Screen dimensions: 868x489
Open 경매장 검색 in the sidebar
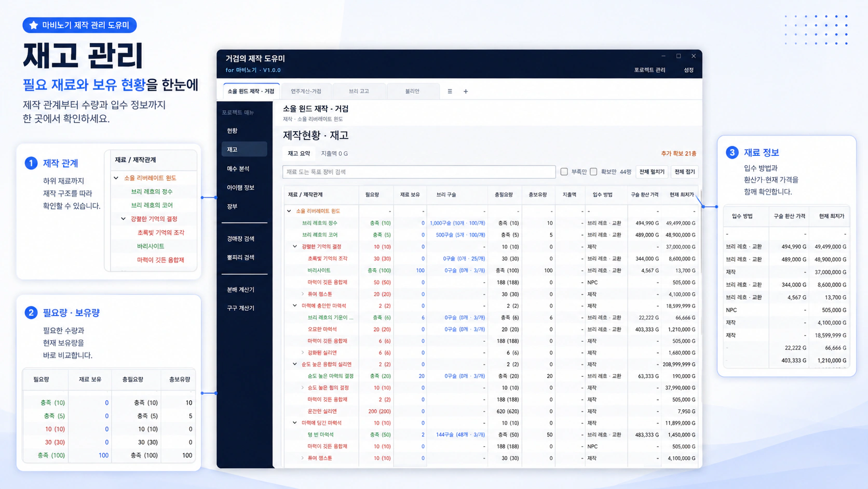244,239
